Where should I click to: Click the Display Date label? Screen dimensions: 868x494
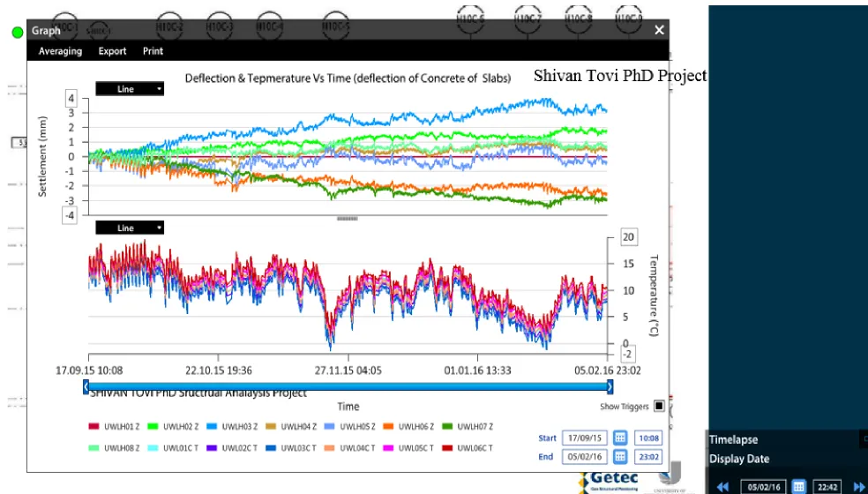tap(739, 459)
